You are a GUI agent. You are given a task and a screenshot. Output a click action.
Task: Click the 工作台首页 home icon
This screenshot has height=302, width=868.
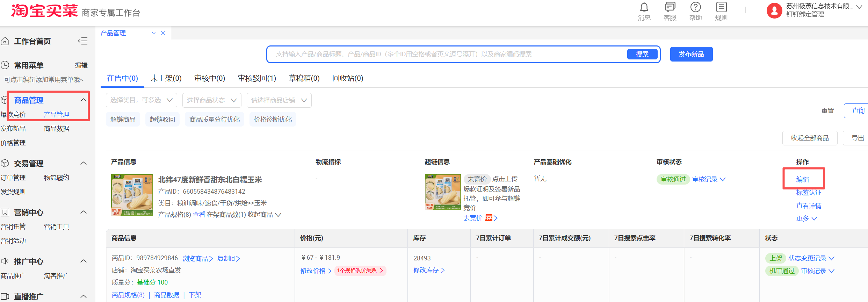tap(5, 41)
